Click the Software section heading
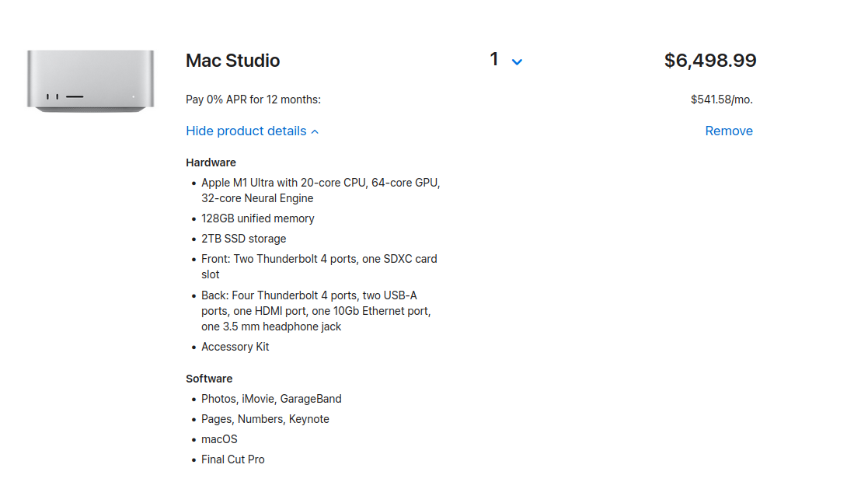 209,379
